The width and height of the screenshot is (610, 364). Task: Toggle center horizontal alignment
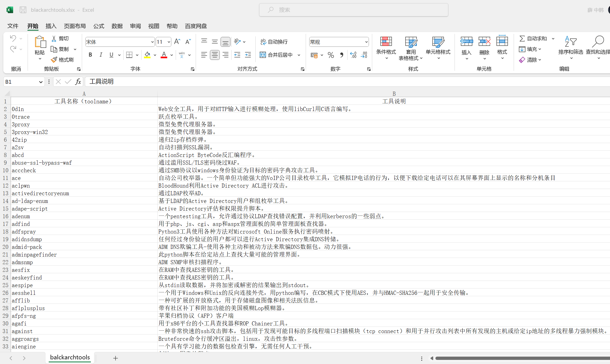pos(215,55)
